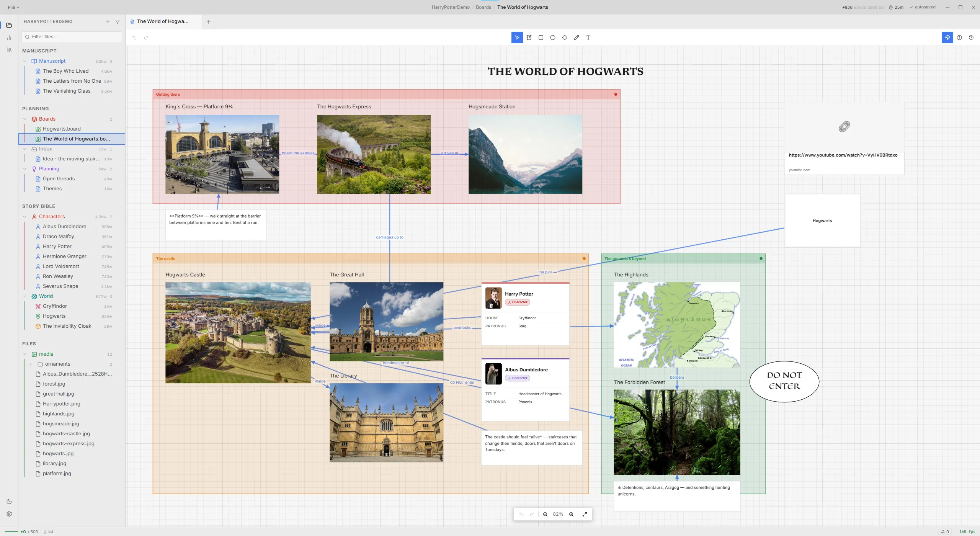The width and height of the screenshot is (980, 536).
Task: Expand the ornaments folder chevron
Action: [x=31, y=364]
